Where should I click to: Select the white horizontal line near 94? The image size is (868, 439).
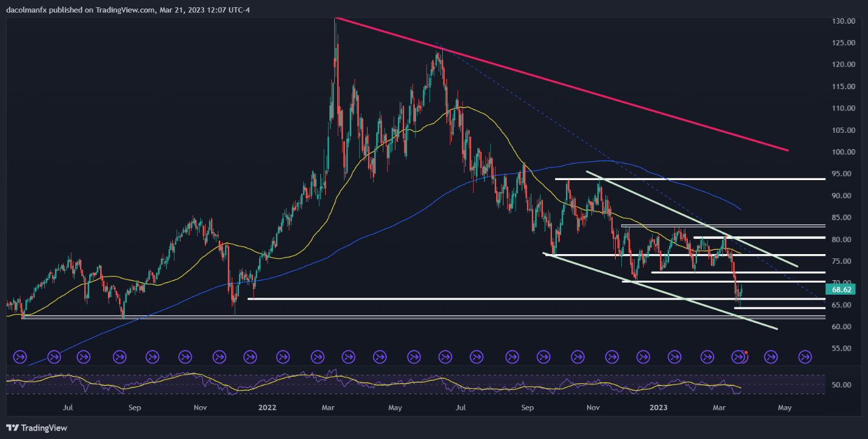[x=698, y=179]
